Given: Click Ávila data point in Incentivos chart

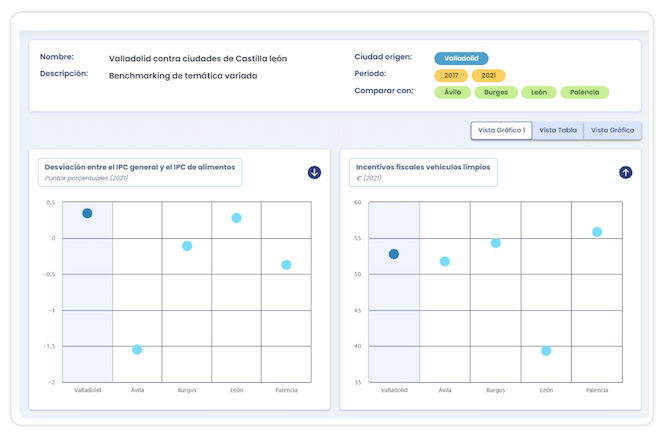Looking at the screenshot, I should [x=445, y=262].
